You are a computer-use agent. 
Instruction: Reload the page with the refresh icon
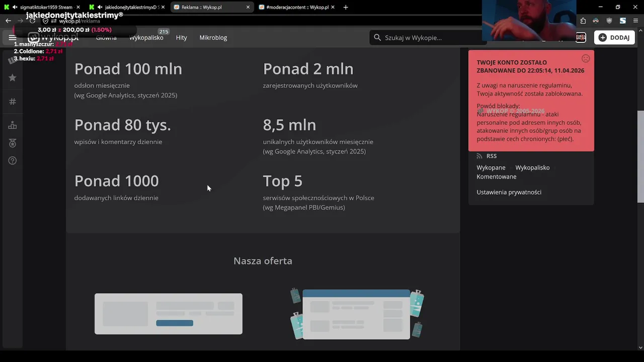(x=33, y=21)
